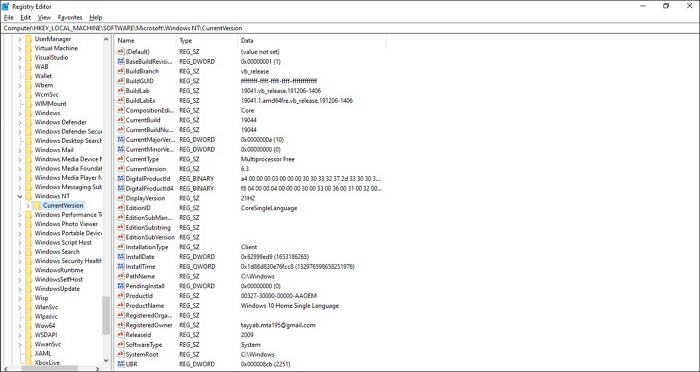The width and height of the screenshot is (700, 372).
Task: Click the DWORD icon of UBR value
Action: tap(120, 364)
